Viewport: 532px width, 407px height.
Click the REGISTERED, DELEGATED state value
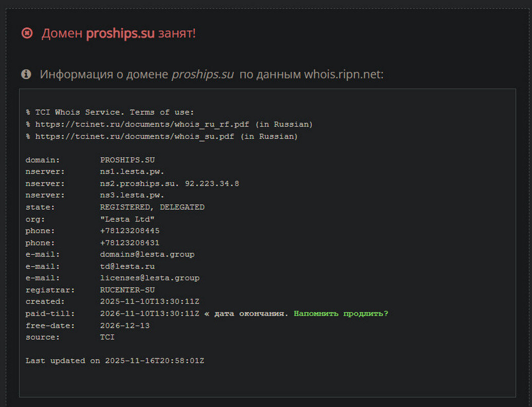pos(152,207)
